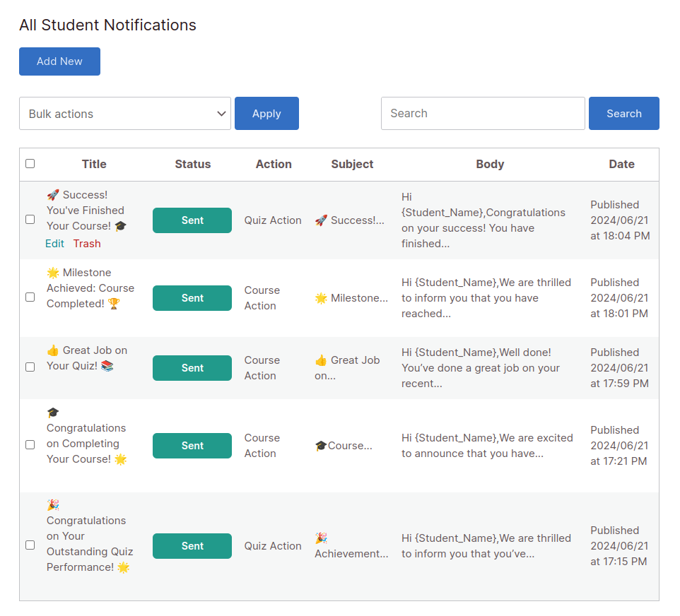Click inside the Search input field
Image resolution: width=680 pixels, height=616 pixels.
tap(483, 113)
